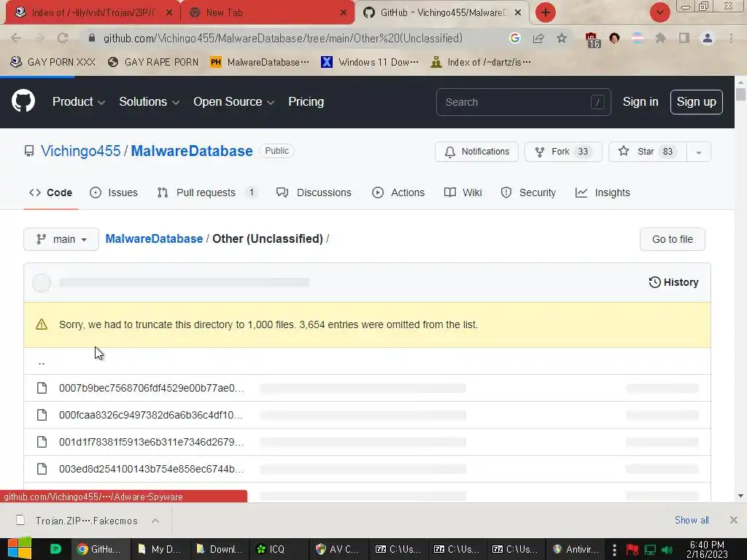Click the red extension with badge 16

coord(592,39)
